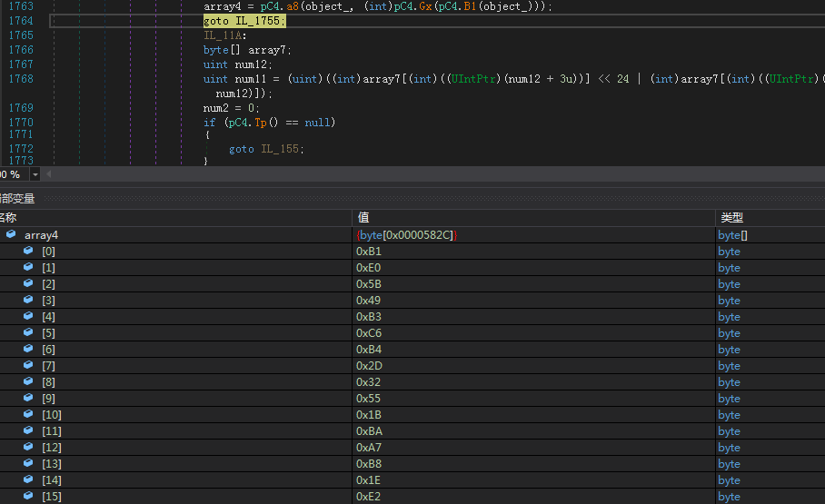Click the icon beside index [11]
This screenshot has width=825, height=504.
pyautogui.click(x=28, y=430)
